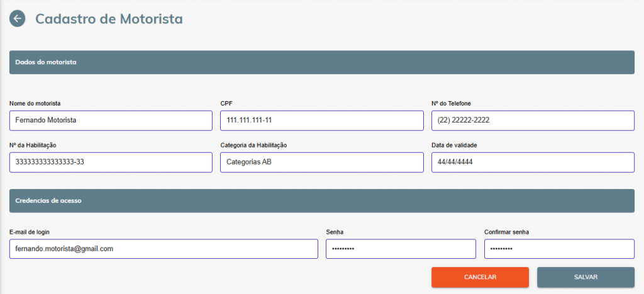The width and height of the screenshot is (644, 294).
Task: Focus the E-mail de login field
Action: point(164,249)
